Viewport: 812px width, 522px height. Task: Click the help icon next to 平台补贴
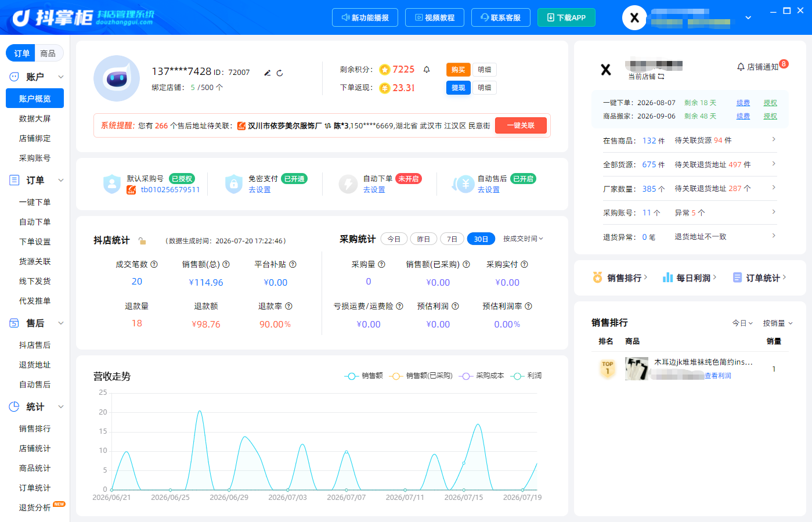(x=293, y=264)
